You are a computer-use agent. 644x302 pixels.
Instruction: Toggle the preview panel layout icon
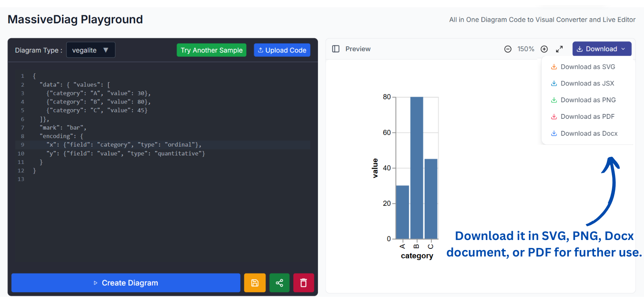click(336, 49)
